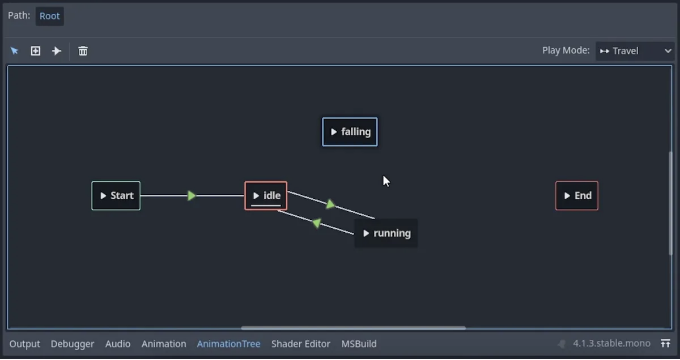Screen dimensions: 680x360
Task: Select the idle to running transition arrow
Action: 330,204
